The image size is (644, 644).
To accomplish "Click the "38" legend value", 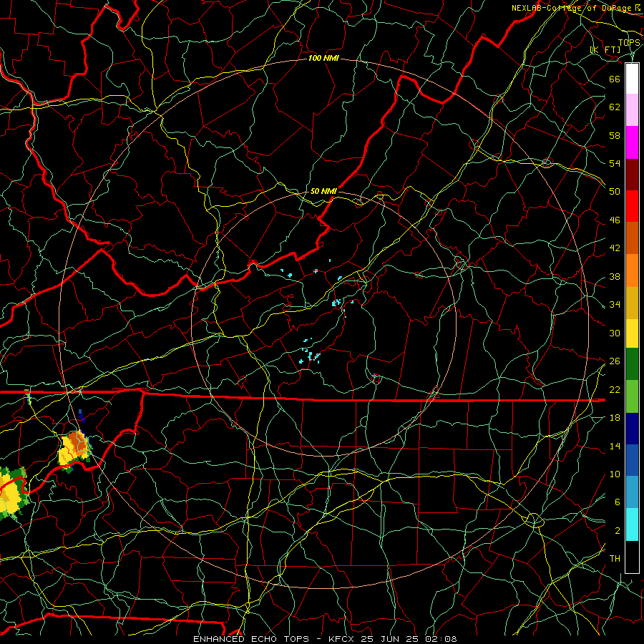I will [x=615, y=276].
